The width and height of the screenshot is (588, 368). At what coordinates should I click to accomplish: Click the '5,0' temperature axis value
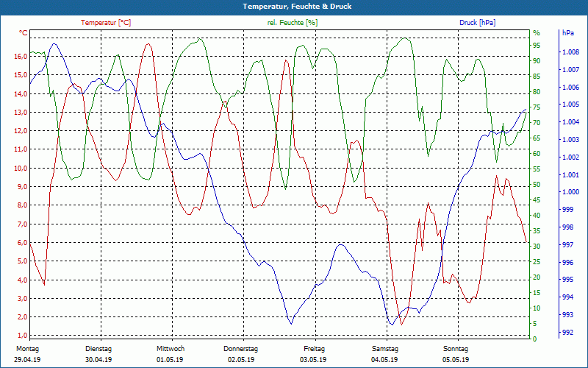click(22, 261)
